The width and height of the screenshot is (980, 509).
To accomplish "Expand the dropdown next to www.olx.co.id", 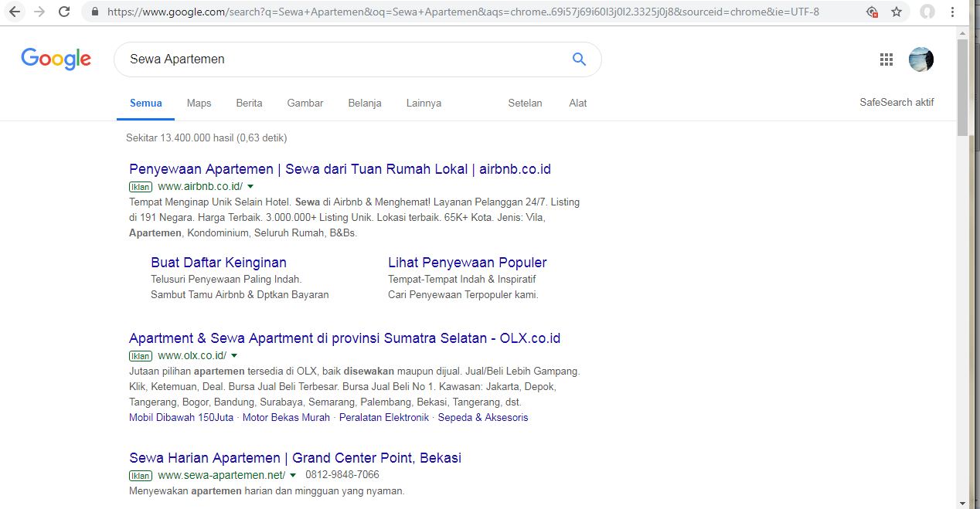I will coord(234,355).
